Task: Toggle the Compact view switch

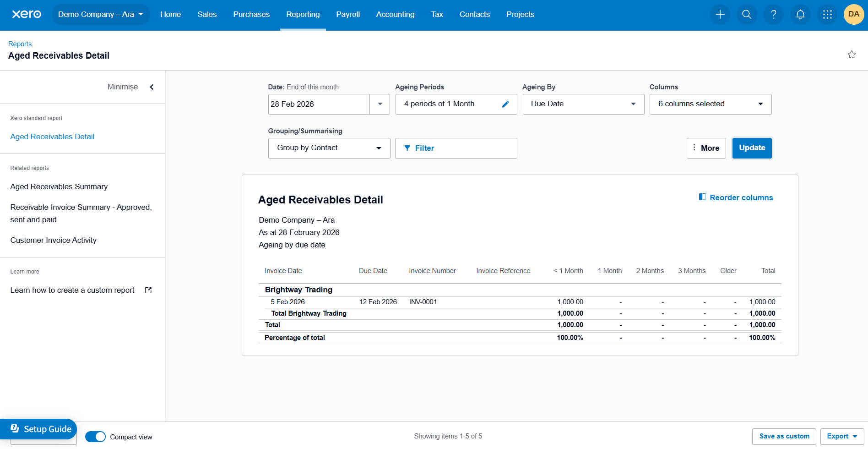Action: [x=95, y=437]
